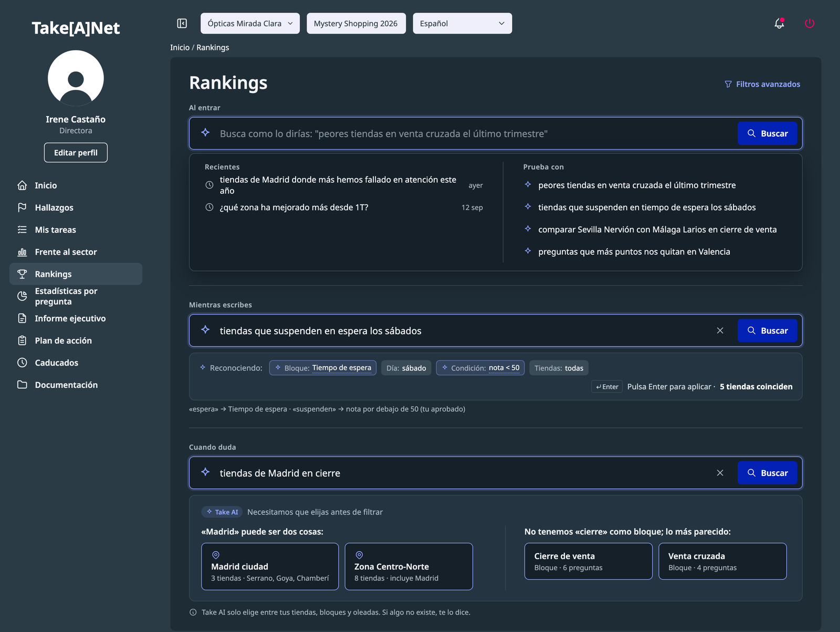840x632 pixels.
Task: Click the 'Bloque: Tiempo de espera' chip
Action: click(323, 368)
